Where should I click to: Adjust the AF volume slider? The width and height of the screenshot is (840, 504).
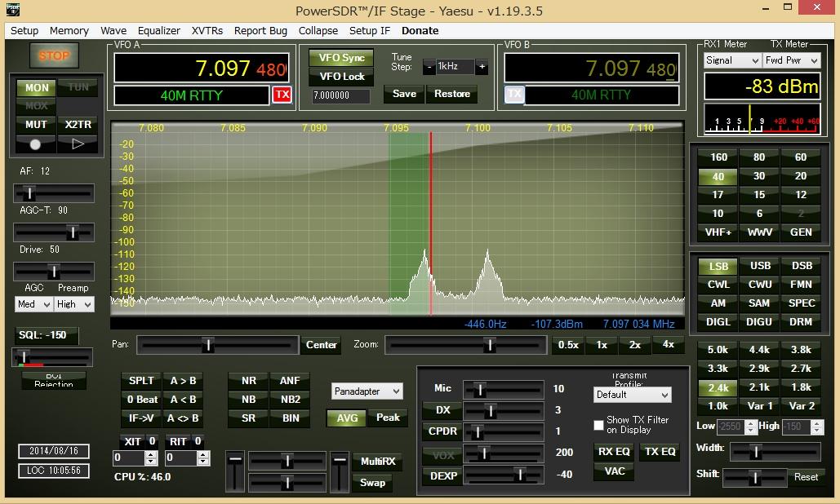coord(54,193)
